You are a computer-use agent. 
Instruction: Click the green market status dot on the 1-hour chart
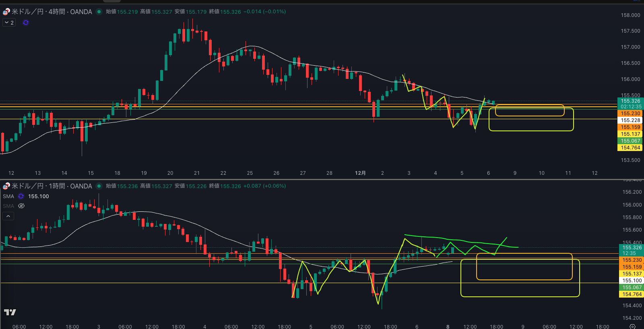click(99, 186)
